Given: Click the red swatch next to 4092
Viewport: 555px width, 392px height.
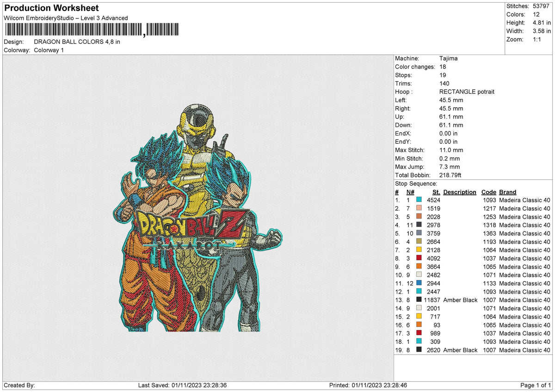Looking at the screenshot, I should (x=419, y=258).
